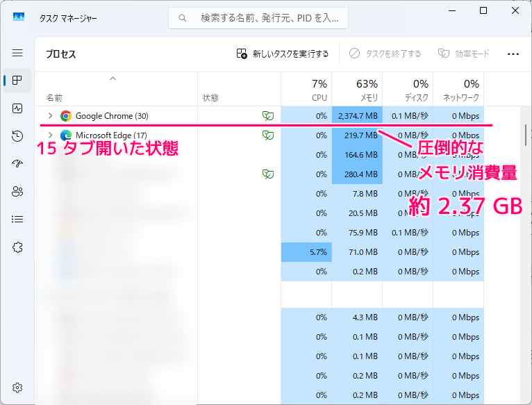The image size is (532, 405).
Task: Open the App history sidebar icon
Action: point(17,136)
